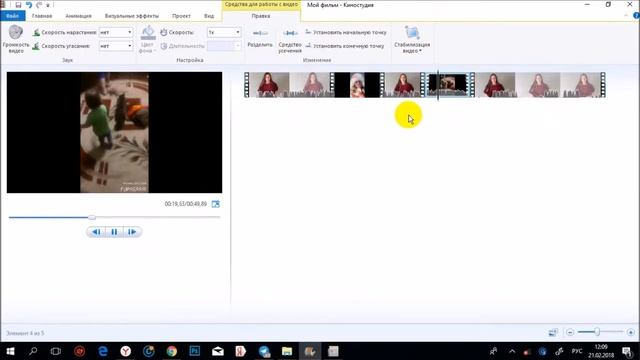Screen dimensions: 640x360
Task: Open the Файл menu tab
Action: click(13, 16)
